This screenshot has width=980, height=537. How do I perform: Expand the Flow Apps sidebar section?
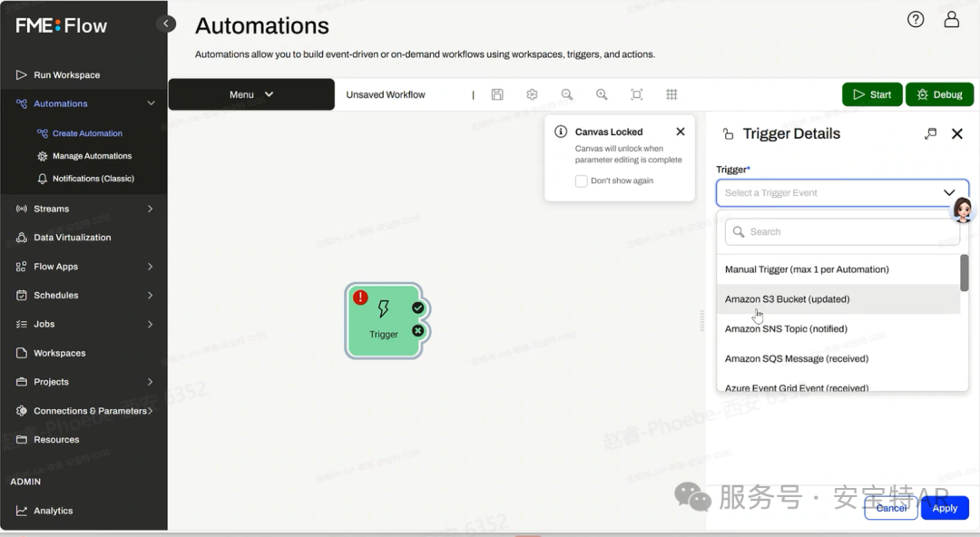coord(150,267)
